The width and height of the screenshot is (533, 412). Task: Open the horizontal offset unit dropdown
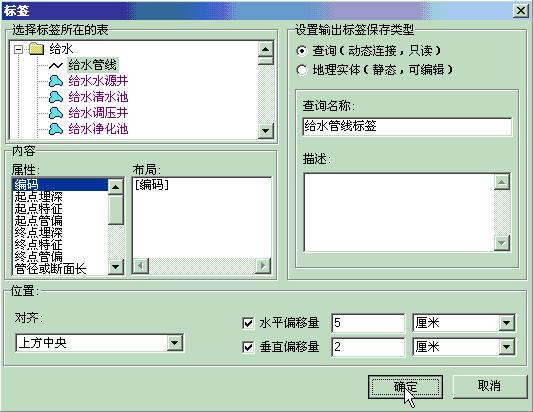(506, 323)
